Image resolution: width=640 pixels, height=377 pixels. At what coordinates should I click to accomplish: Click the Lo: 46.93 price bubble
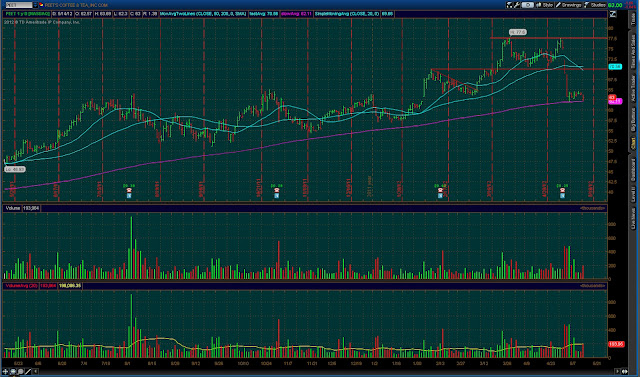(15, 169)
